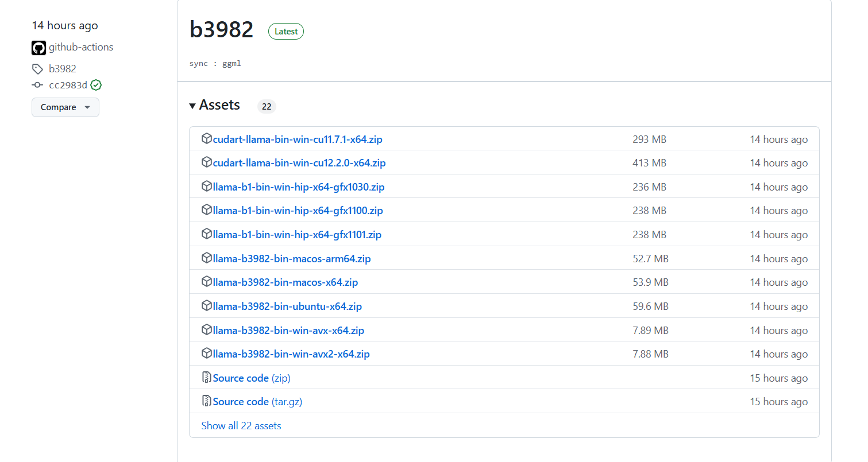Click package icon for cudart-llama-bin-win-cu11.7.1-x64.zip
The width and height of the screenshot is (868, 462).
tap(207, 139)
